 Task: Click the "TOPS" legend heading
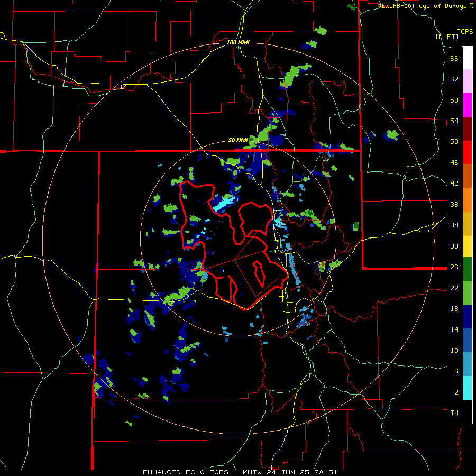[465, 31]
